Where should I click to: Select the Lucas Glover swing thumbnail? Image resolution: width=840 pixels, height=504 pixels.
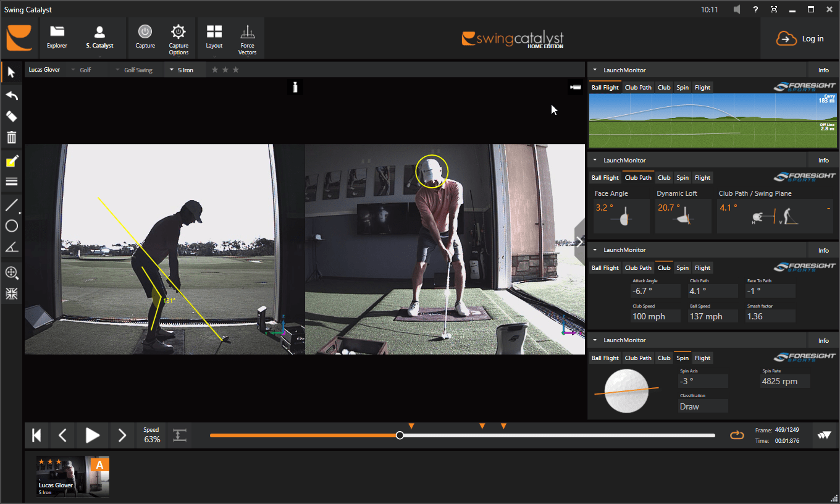point(72,476)
